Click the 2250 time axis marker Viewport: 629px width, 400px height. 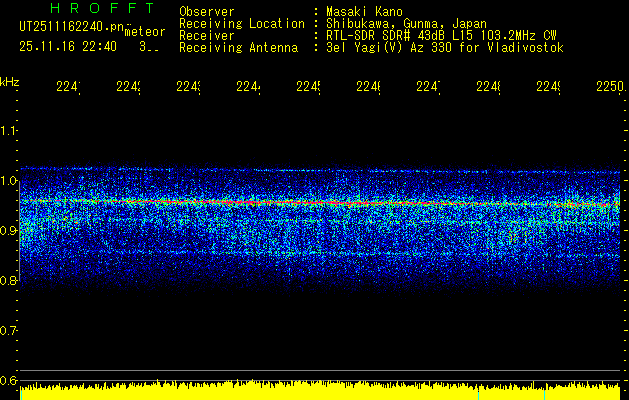(x=607, y=88)
